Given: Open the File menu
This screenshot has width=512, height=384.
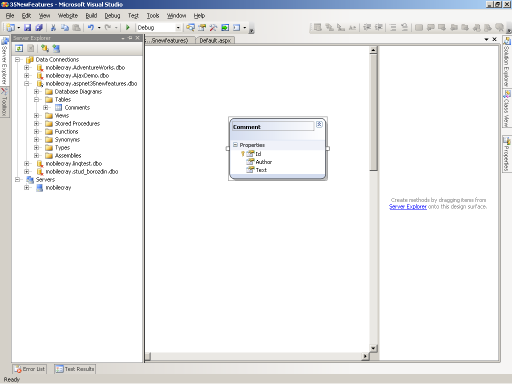Looking at the screenshot, I should (10, 16).
